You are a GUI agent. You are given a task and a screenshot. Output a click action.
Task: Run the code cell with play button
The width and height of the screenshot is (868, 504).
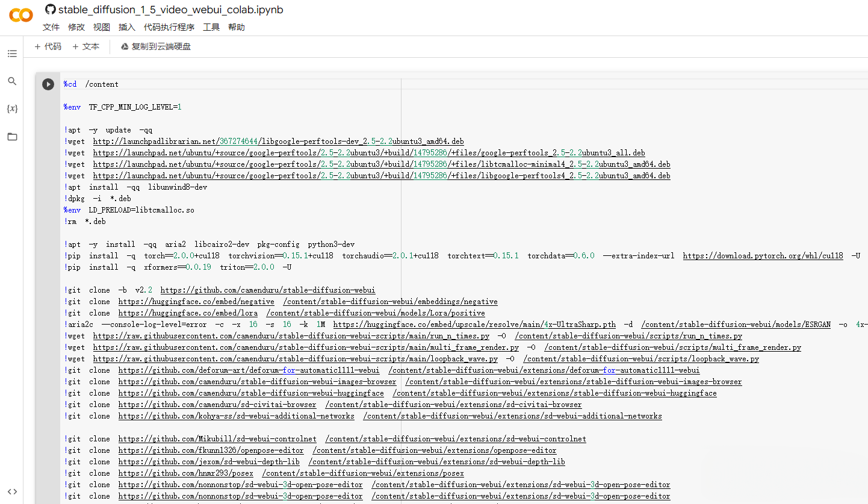click(48, 84)
